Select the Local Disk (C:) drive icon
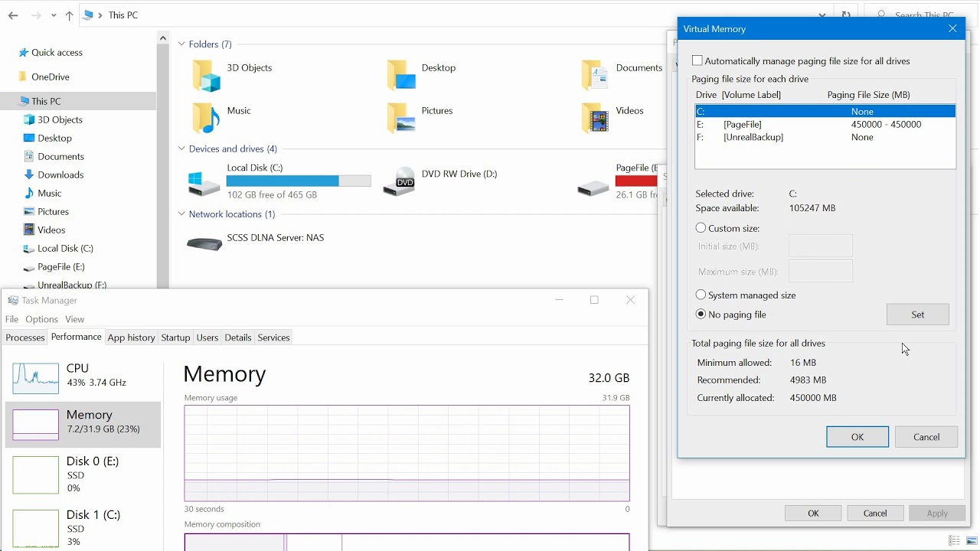 click(204, 182)
